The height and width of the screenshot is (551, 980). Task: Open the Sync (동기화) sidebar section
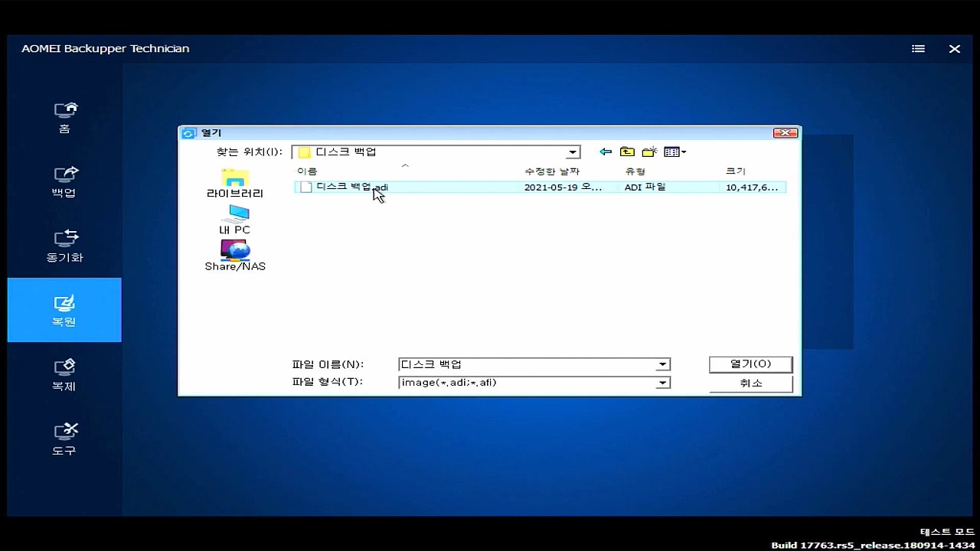click(x=64, y=246)
